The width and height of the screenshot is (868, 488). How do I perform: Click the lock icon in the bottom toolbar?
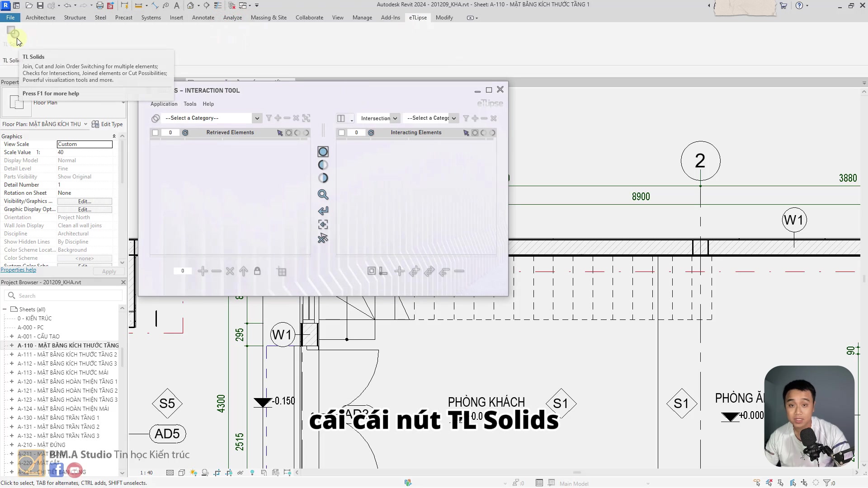pos(257,271)
